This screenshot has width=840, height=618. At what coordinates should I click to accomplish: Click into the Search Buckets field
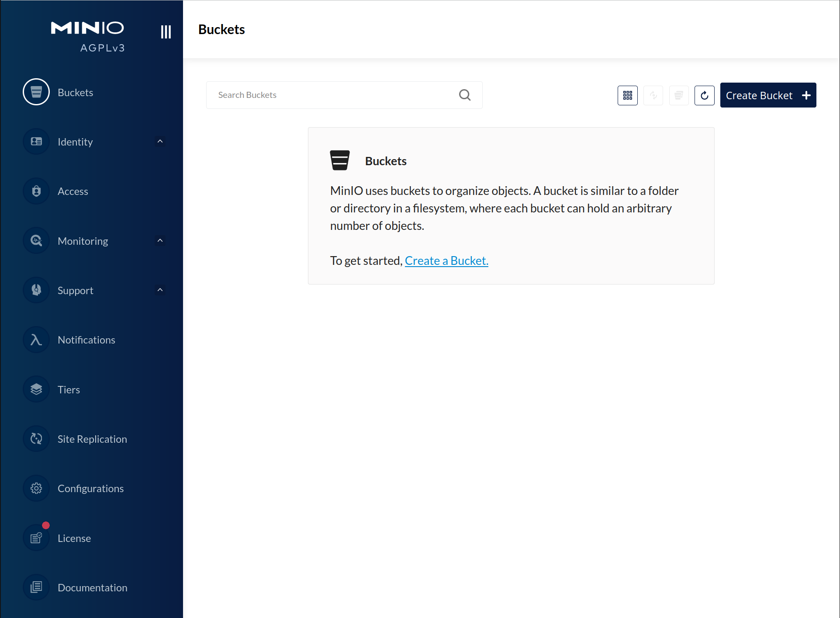pyautogui.click(x=332, y=95)
